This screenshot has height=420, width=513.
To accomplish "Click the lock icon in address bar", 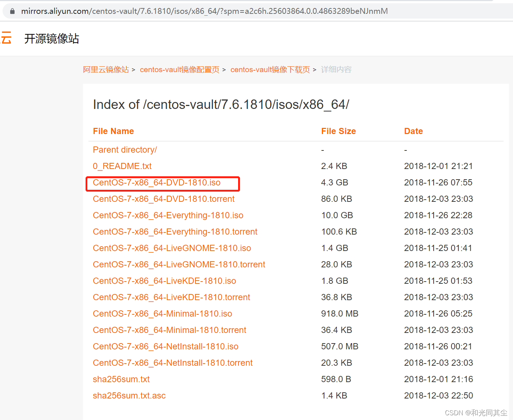I will tap(12, 11).
